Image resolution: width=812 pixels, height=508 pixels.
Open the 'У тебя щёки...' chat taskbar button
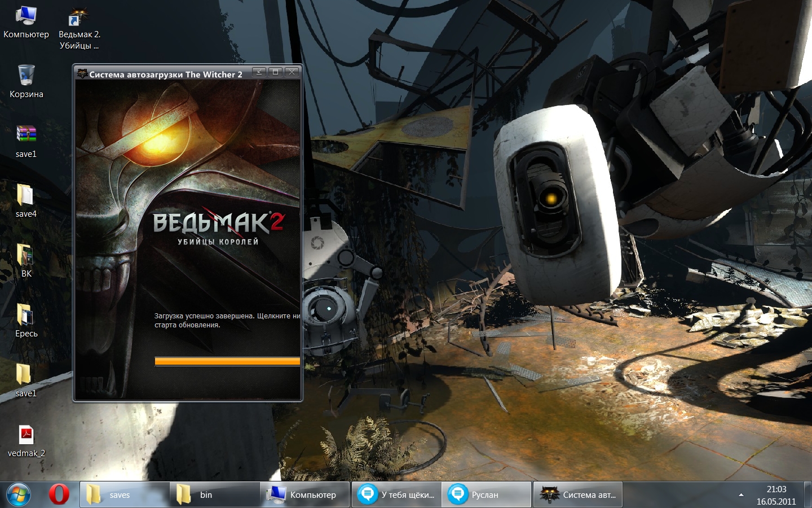coord(396,494)
